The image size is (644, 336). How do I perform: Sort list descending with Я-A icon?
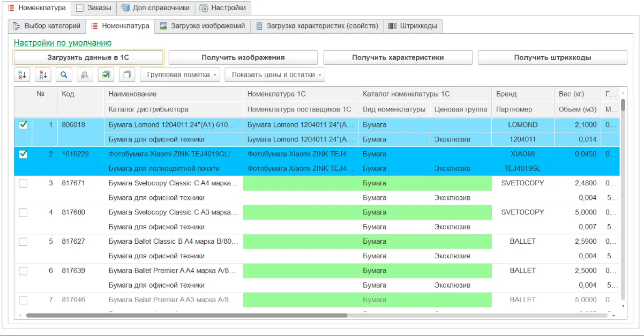tap(43, 75)
